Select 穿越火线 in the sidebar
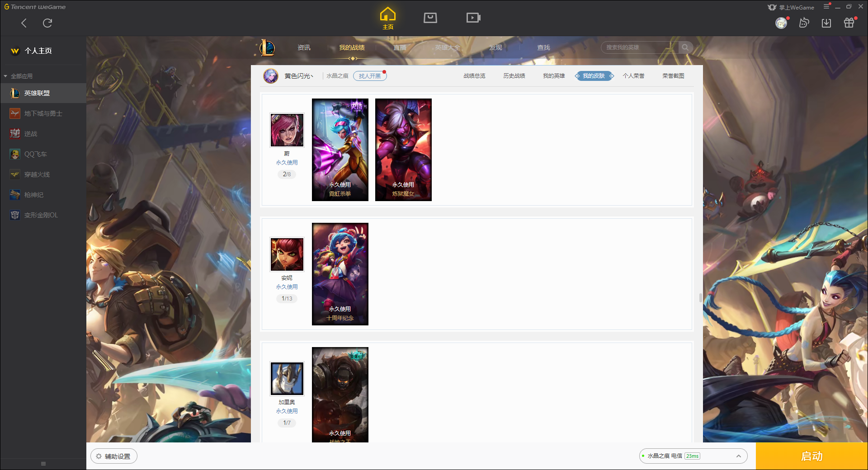Image resolution: width=868 pixels, height=470 pixels. (x=43, y=174)
